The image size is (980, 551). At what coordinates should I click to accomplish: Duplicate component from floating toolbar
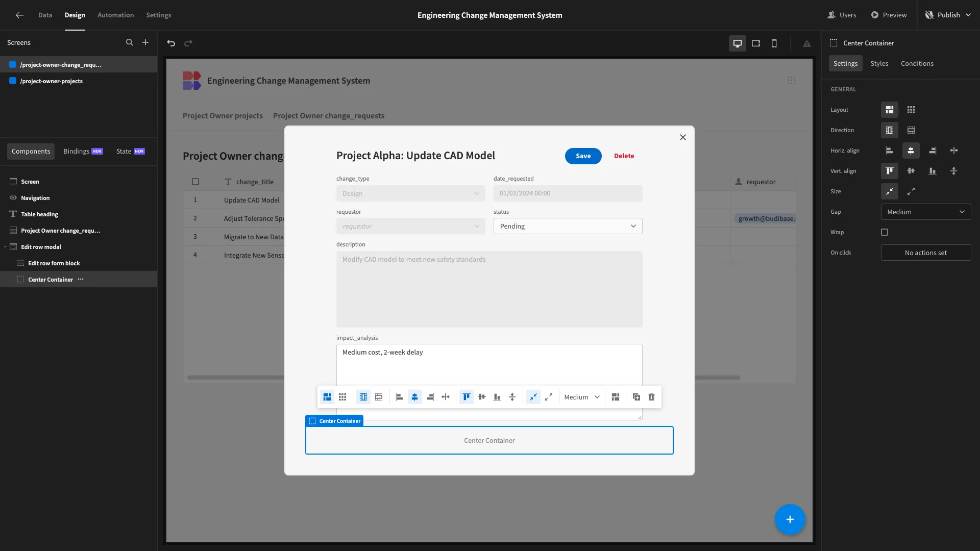point(636,397)
